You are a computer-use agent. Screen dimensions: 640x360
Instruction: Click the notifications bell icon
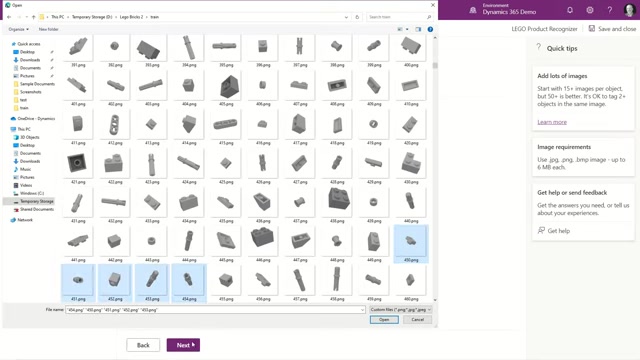[570, 10]
